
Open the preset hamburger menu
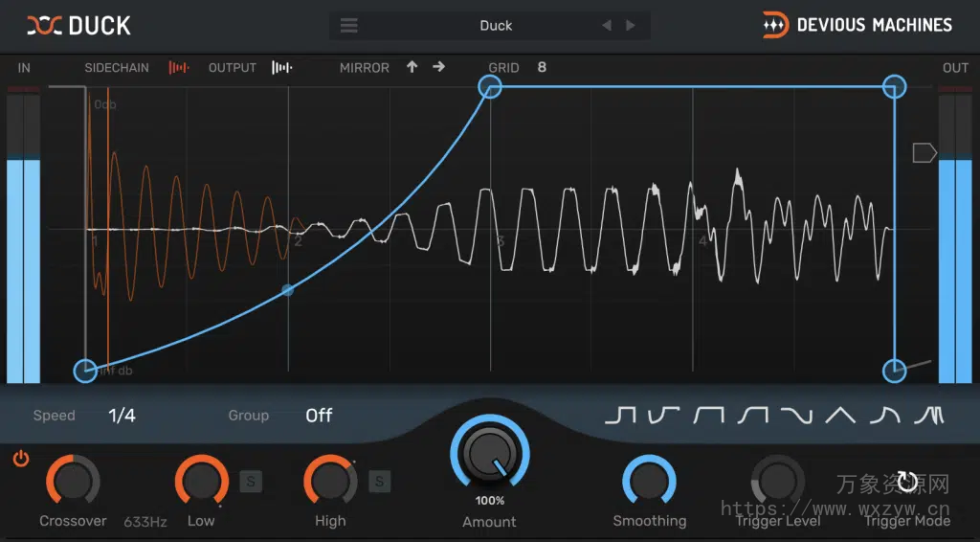coord(349,26)
